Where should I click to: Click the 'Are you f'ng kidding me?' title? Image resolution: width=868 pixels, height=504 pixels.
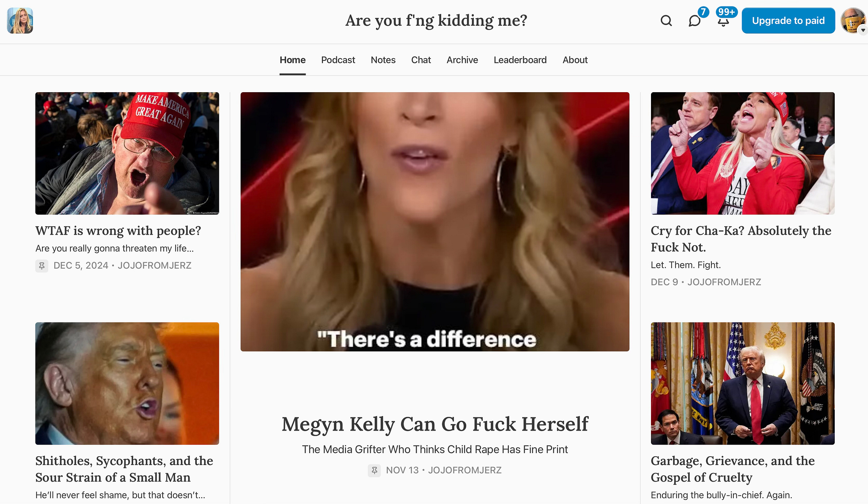pyautogui.click(x=436, y=21)
